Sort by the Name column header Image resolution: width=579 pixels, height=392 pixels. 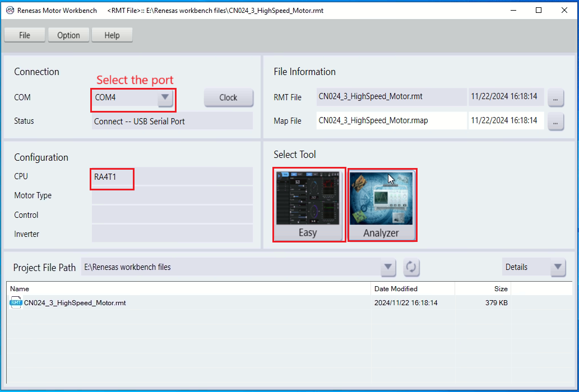pyautogui.click(x=189, y=288)
